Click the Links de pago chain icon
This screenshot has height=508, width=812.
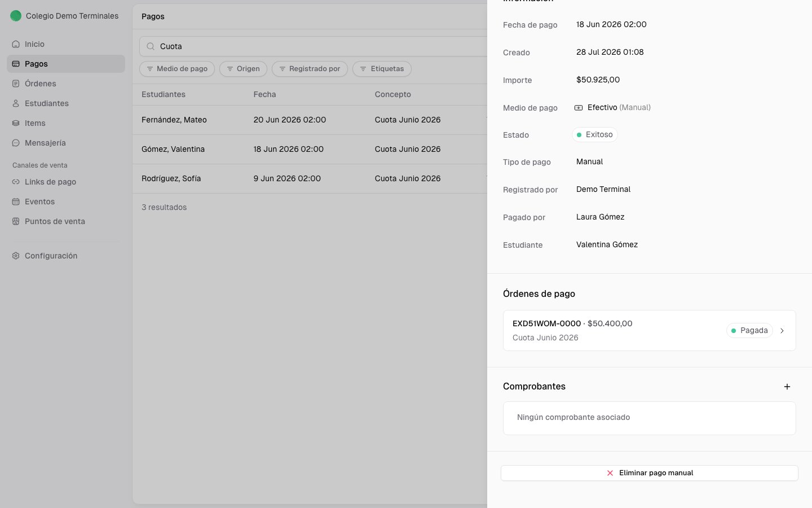(x=16, y=182)
